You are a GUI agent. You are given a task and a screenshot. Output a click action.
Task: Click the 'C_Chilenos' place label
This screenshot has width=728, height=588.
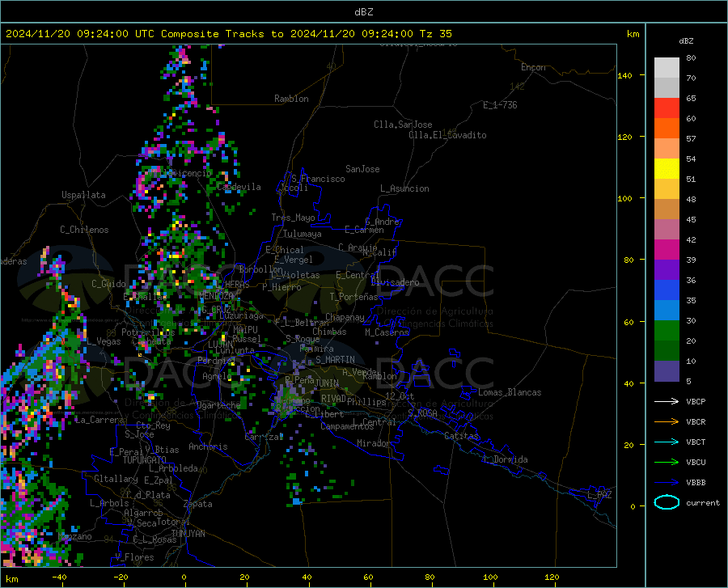(84, 230)
